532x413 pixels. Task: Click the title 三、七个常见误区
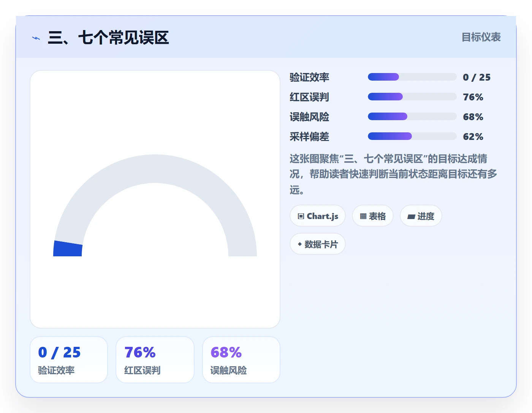(x=108, y=38)
